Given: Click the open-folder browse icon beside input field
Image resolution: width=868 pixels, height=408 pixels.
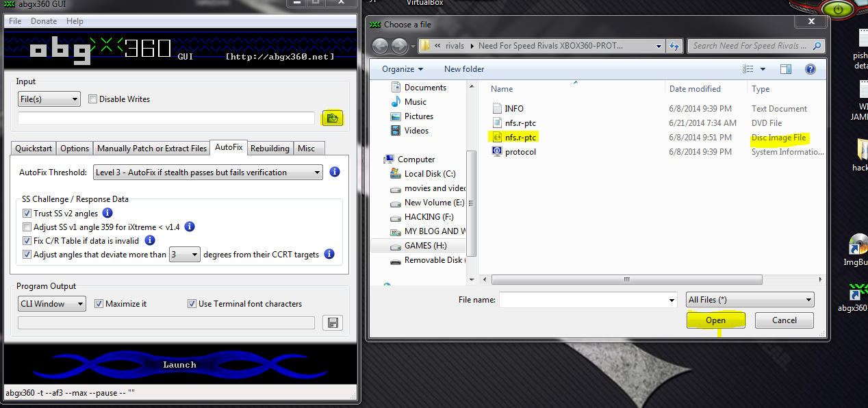Looking at the screenshot, I should click(x=333, y=118).
